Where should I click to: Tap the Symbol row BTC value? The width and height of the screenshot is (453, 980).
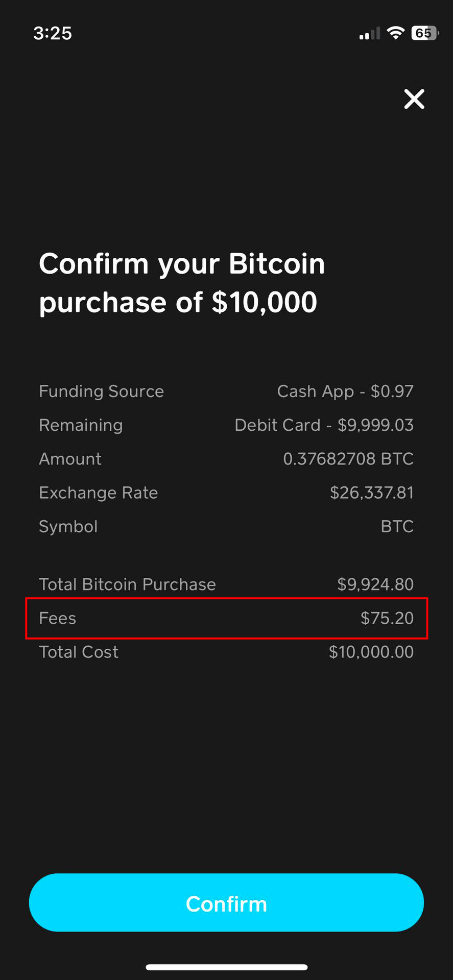tap(397, 527)
